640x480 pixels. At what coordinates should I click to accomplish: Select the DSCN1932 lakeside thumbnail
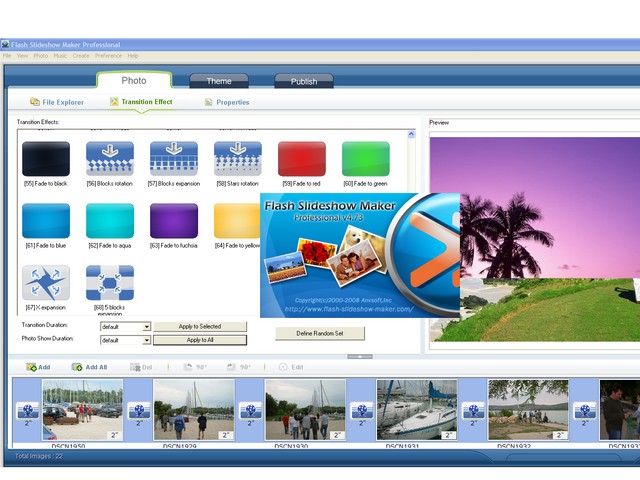528,410
